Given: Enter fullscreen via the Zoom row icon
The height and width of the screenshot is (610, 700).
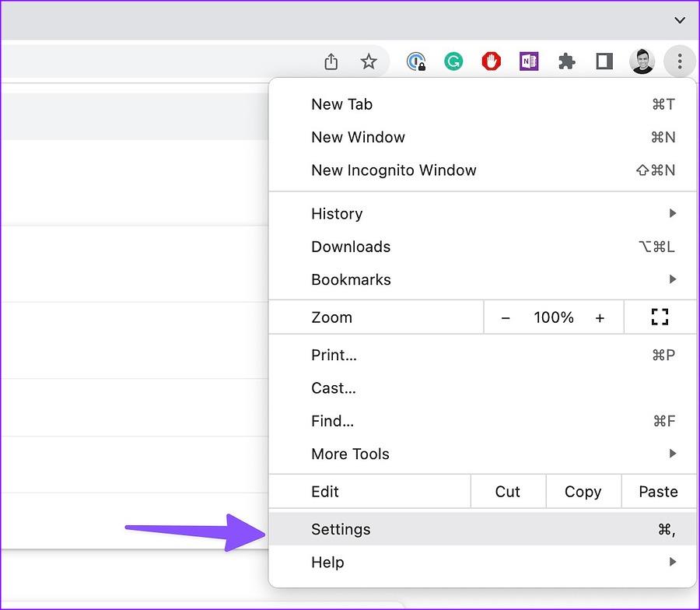Looking at the screenshot, I should [x=660, y=317].
